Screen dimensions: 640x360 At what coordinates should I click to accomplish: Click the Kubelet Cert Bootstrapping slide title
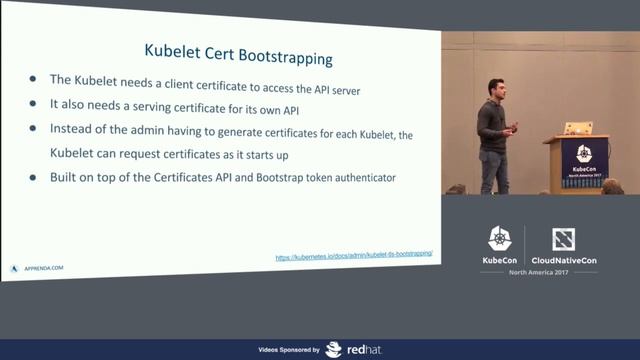click(238, 55)
